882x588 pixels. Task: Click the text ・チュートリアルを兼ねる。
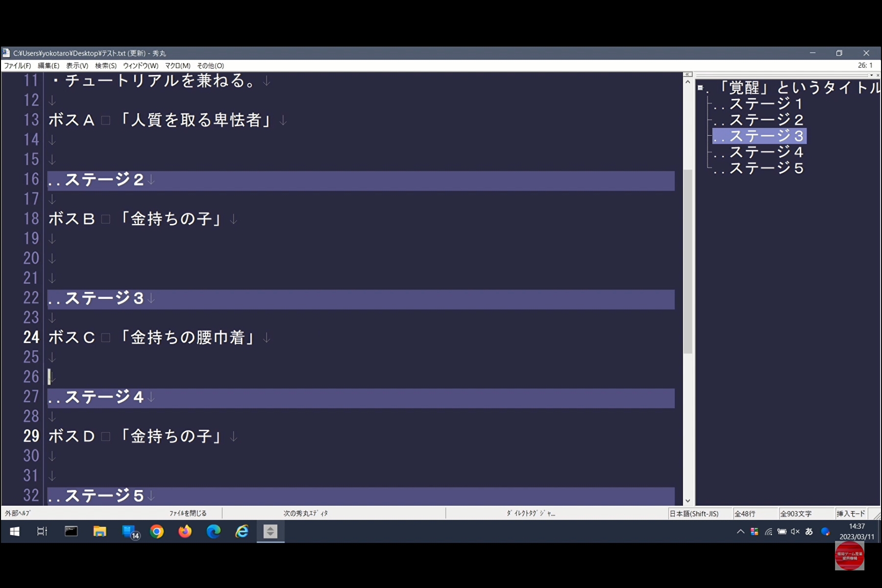point(153,81)
